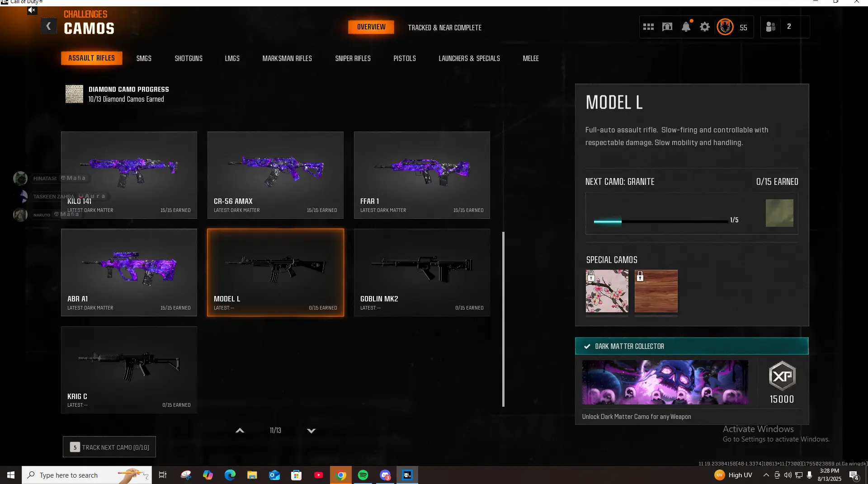Page down with the down chevron
Screen dimensions: 868x484
(311, 431)
